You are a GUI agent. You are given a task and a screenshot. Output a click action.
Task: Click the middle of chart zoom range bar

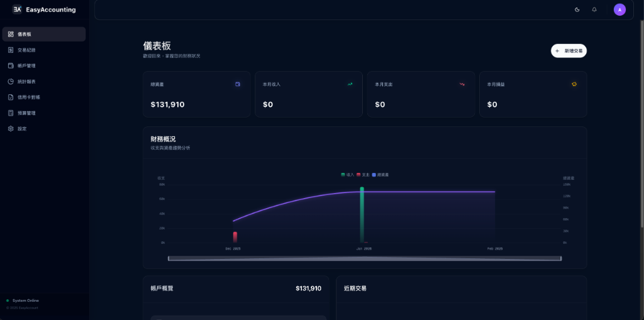click(x=365, y=258)
